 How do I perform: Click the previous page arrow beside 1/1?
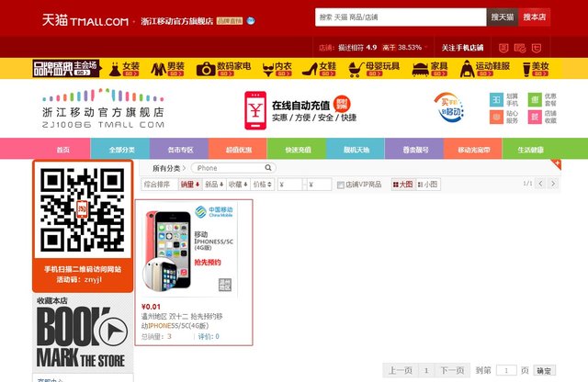click(x=540, y=184)
